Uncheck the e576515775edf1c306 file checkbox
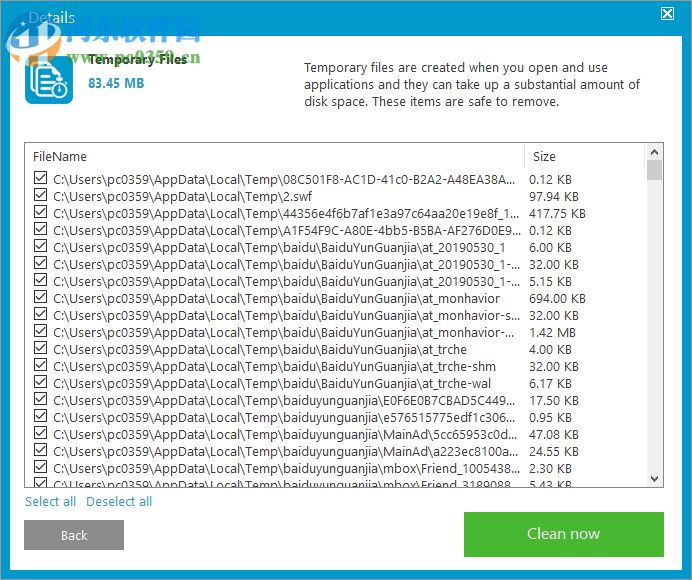 40,416
